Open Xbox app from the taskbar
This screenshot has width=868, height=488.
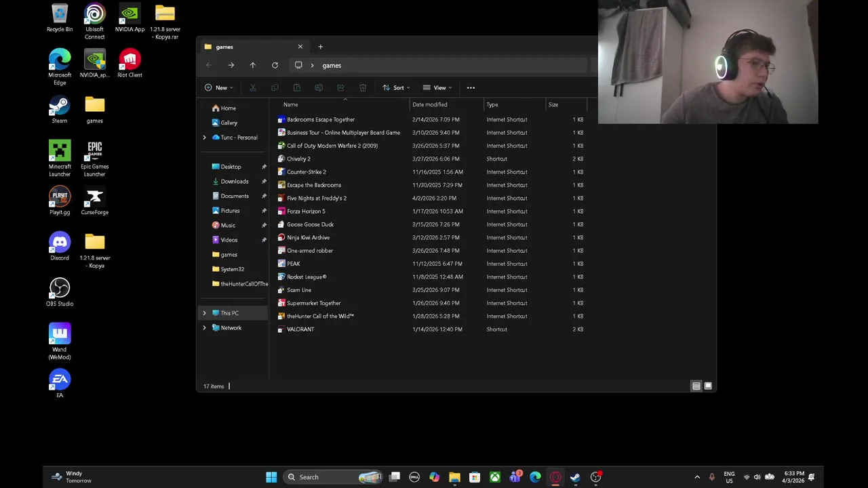pyautogui.click(x=495, y=477)
